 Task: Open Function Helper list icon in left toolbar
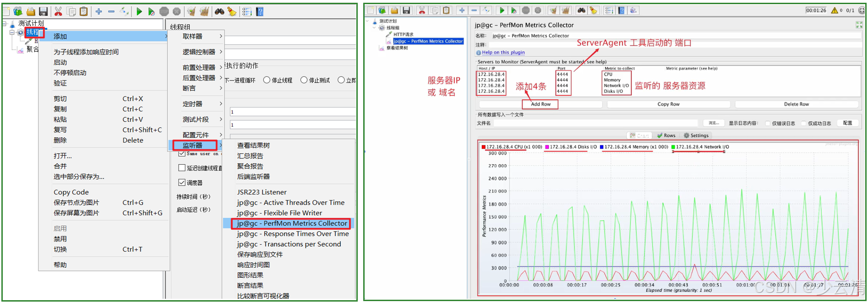point(247,11)
